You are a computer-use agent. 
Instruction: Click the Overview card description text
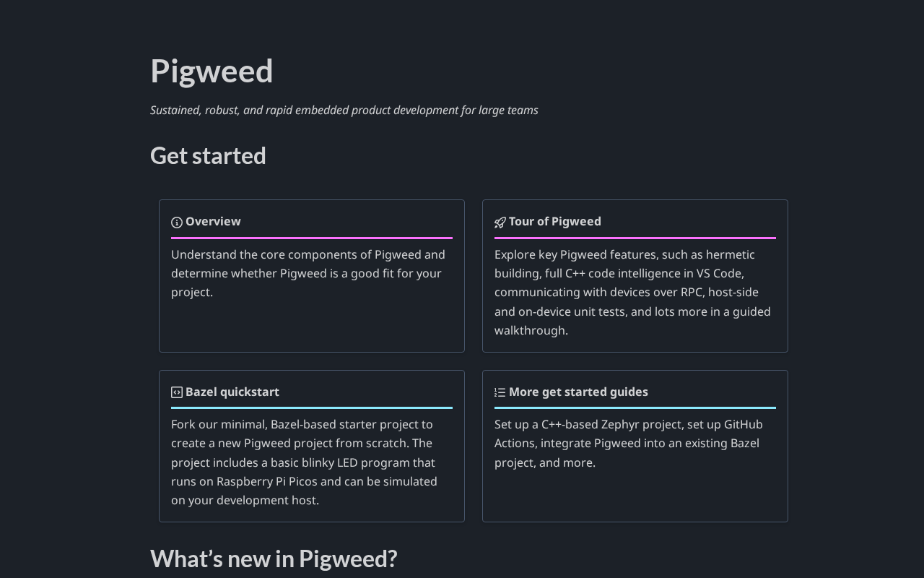[308, 273]
